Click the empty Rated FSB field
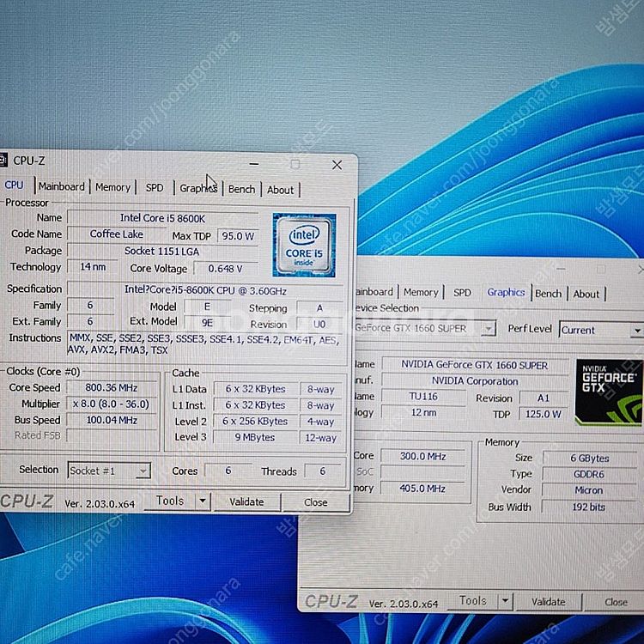The height and width of the screenshot is (644, 644). point(112,435)
